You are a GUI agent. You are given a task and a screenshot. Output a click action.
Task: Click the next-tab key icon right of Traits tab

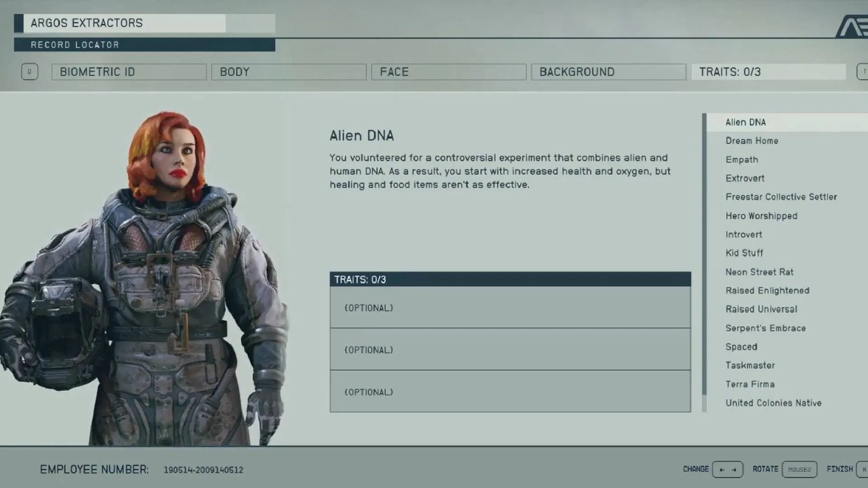point(862,72)
